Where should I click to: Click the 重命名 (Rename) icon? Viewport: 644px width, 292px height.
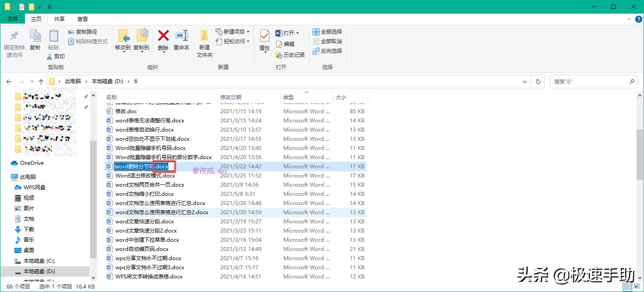click(182, 42)
